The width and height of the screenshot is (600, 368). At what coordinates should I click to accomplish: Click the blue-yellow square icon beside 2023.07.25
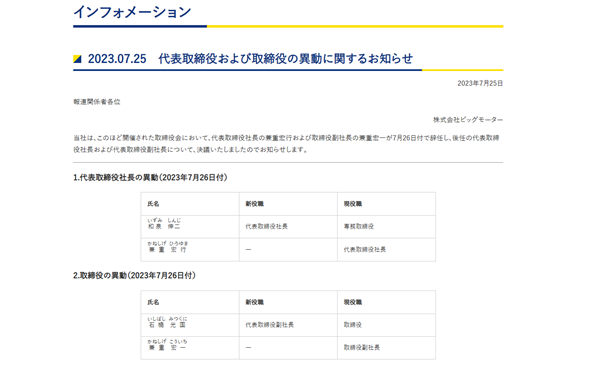pos(77,59)
